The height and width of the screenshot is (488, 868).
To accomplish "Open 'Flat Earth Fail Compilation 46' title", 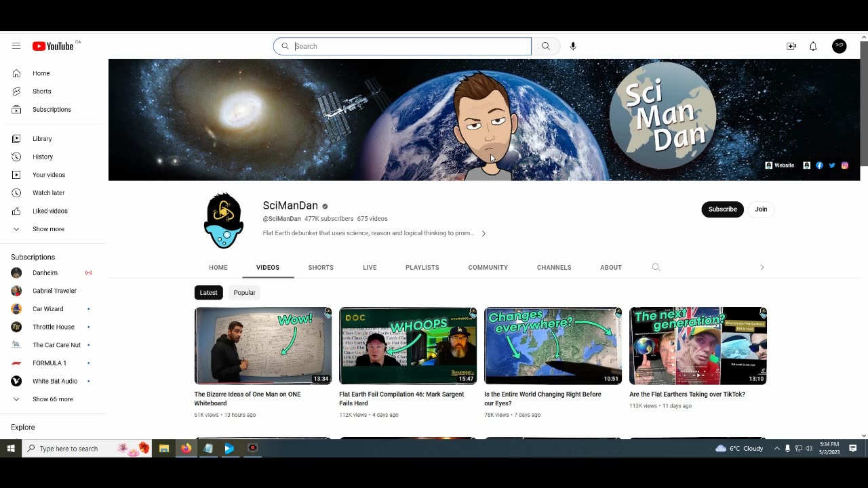I will click(x=401, y=399).
